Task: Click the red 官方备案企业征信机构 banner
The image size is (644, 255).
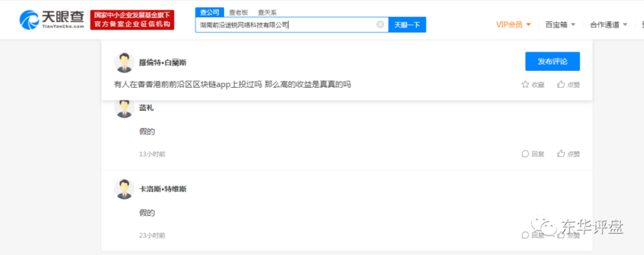Action: 132,20
